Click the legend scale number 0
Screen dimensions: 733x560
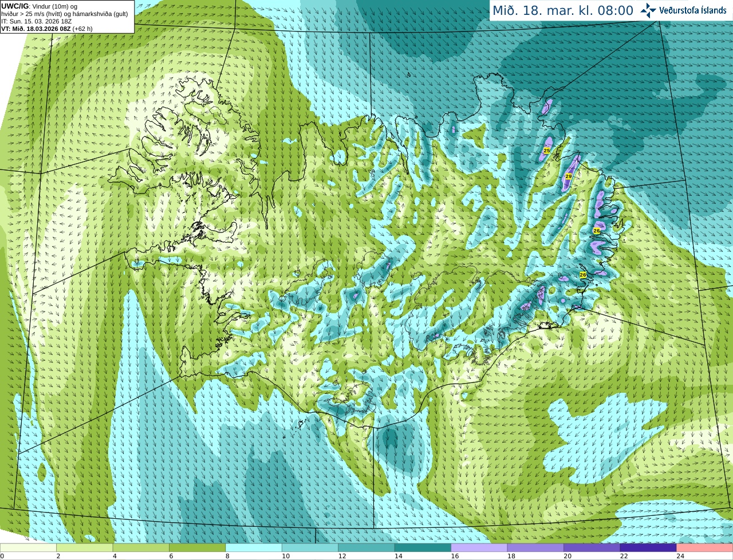pyautogui.click(x=2, y=556)
